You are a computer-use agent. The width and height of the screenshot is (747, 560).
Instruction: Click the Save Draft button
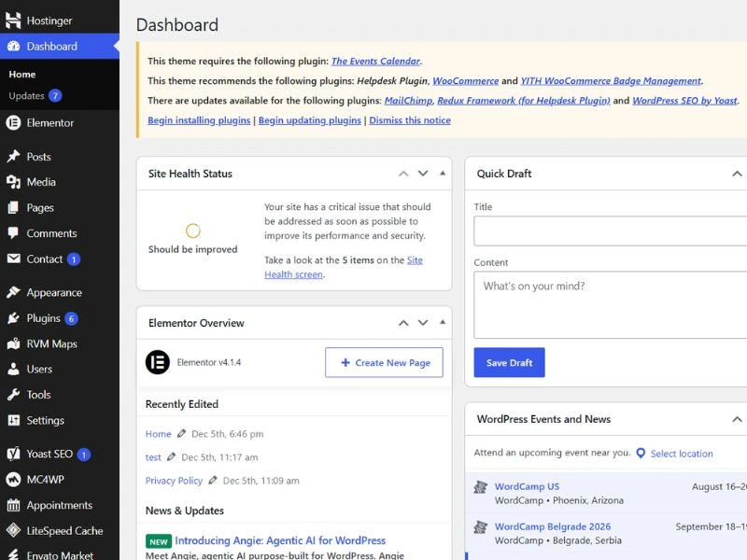[509, 362]
